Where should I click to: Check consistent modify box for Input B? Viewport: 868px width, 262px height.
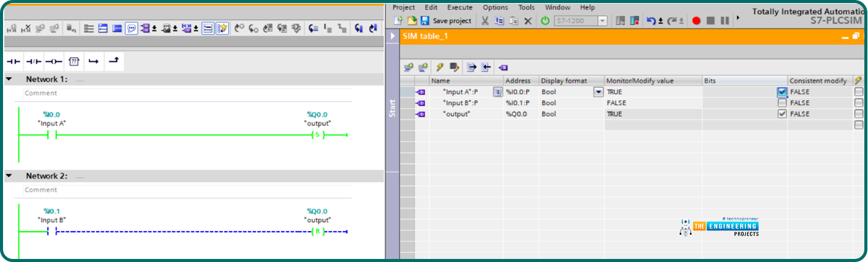858,103
